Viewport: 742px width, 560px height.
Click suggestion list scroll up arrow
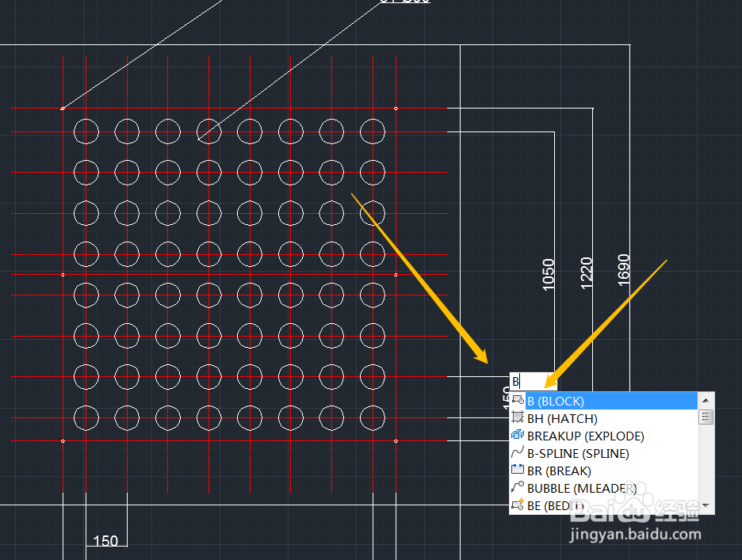(706, 401)
